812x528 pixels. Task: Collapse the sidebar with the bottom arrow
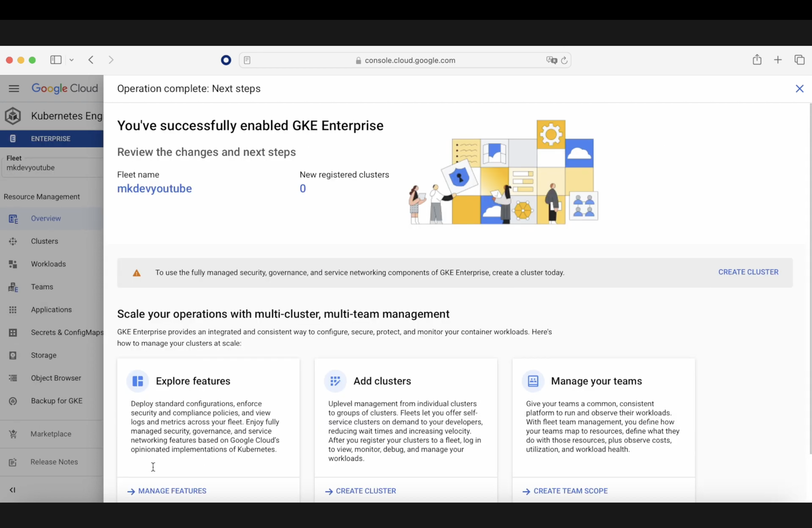tap(13, 490)
